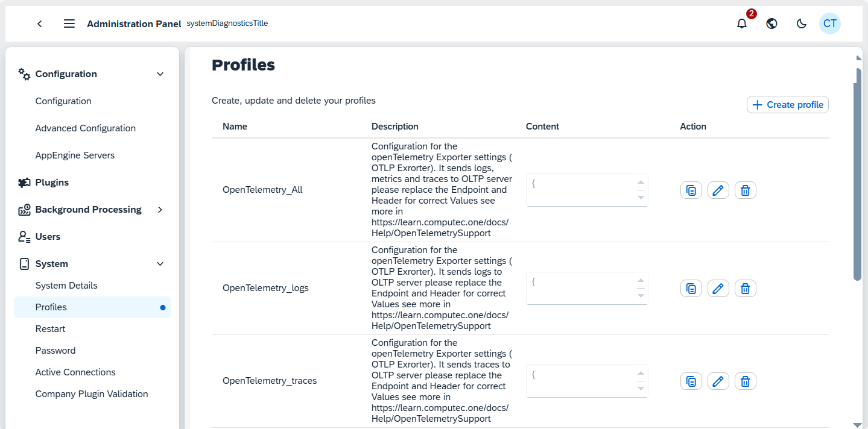
Task: Collapse the Configuration section
Action: click(160, 74)
